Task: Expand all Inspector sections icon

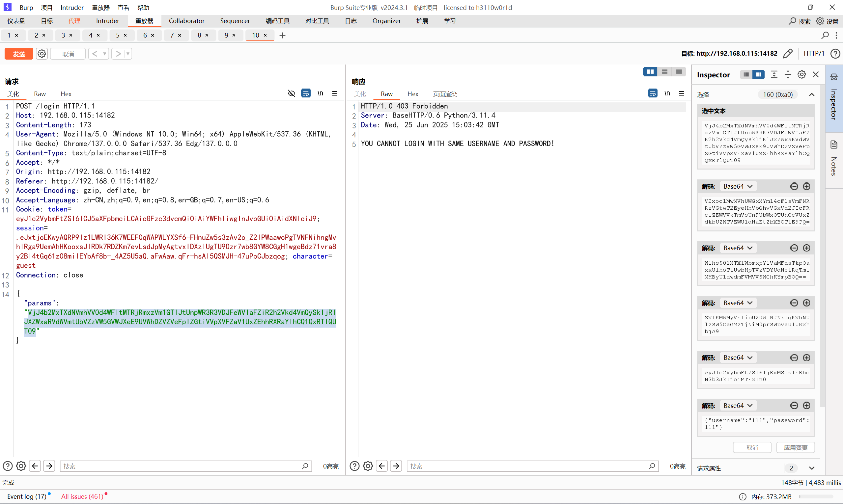Action: click(774, 74)
